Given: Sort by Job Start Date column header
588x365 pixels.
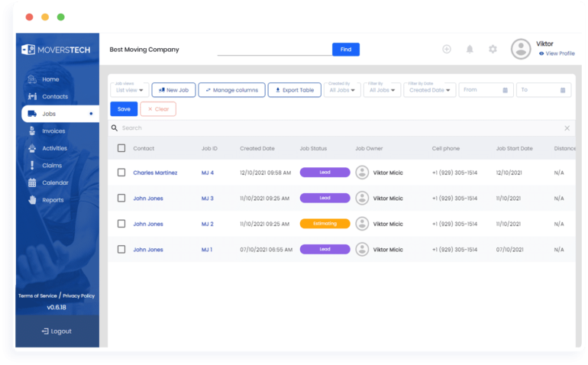Looking at the screenshot, I should coord(514,148).
